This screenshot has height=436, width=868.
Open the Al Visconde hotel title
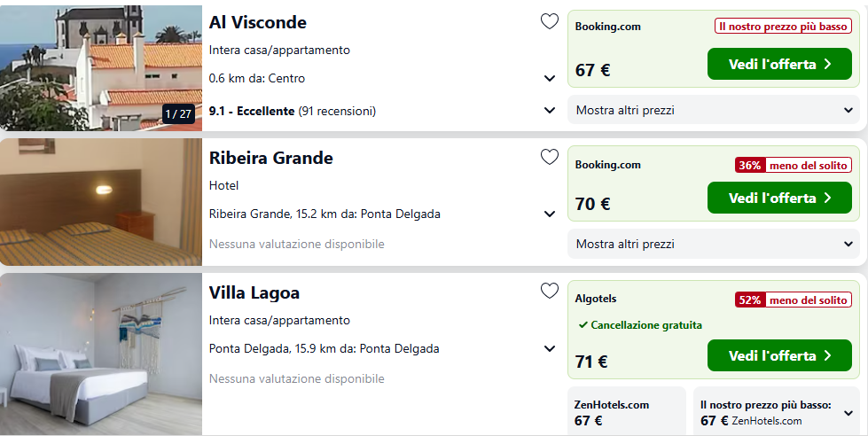pyautogui.click(x=258, y=22)
